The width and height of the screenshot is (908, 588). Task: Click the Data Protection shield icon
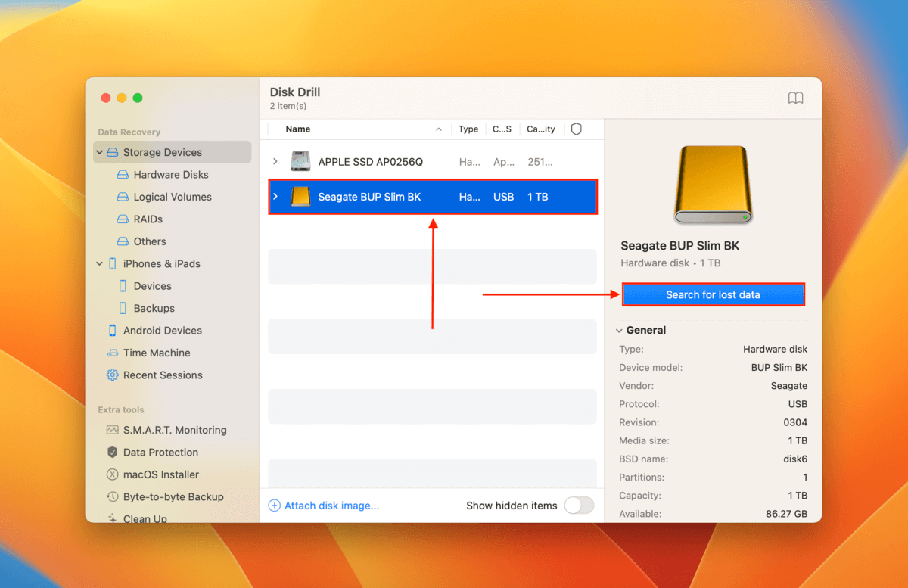pos(113,453)
